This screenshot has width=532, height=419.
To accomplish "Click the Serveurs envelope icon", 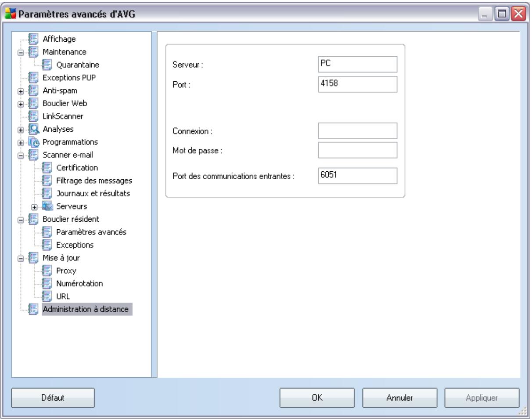I will pyautogui.click(x=47, y=206).
